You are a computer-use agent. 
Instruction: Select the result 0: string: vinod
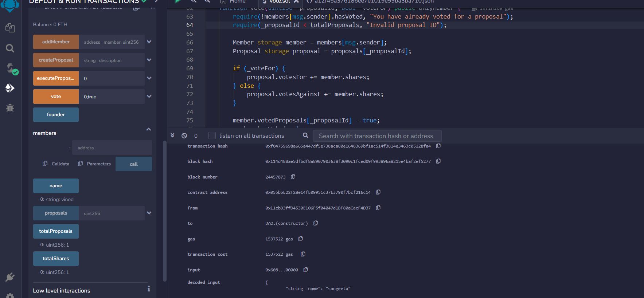point(57,199)
